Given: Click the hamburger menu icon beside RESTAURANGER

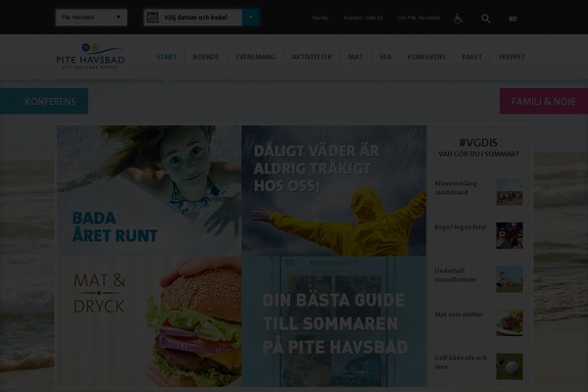Looking at the screenshot, I should click(x=289, y=263).
